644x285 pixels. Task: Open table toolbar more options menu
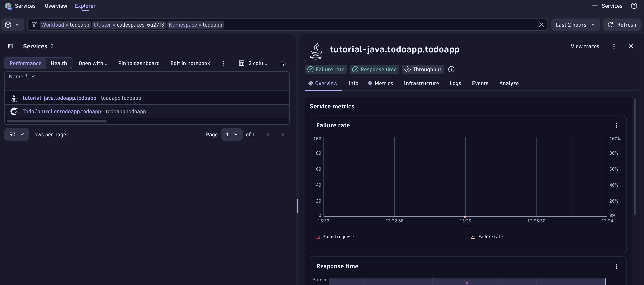click(223, 63)
